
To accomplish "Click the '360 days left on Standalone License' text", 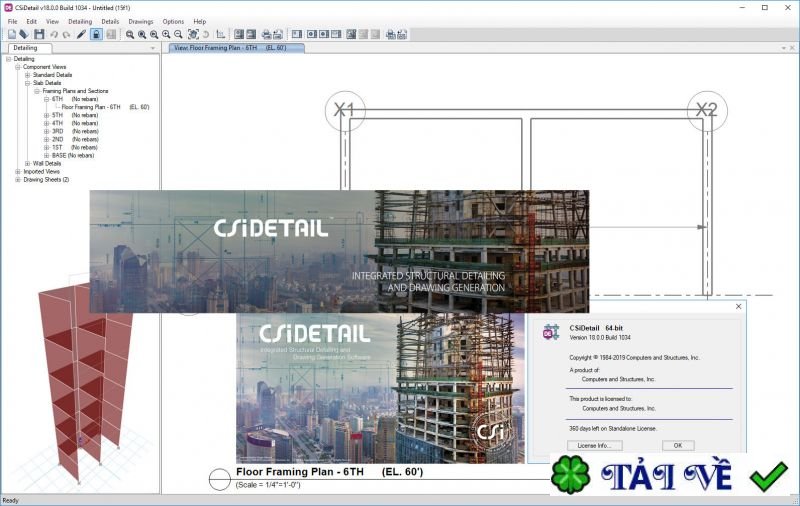I will (613, 428).
